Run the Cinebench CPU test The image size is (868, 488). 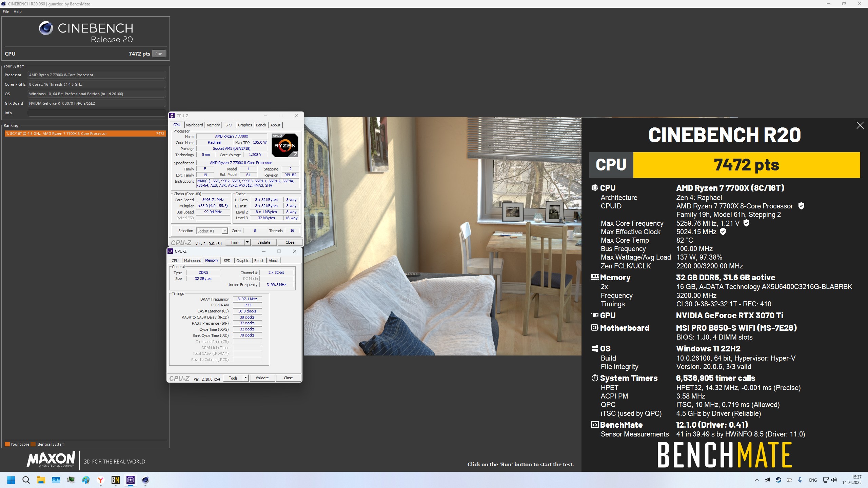pos(159,54)
